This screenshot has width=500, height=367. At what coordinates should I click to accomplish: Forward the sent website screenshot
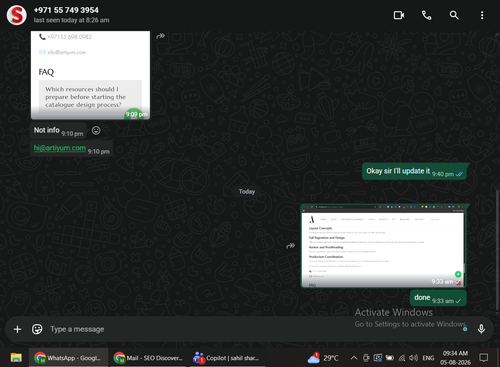(291, 246)
